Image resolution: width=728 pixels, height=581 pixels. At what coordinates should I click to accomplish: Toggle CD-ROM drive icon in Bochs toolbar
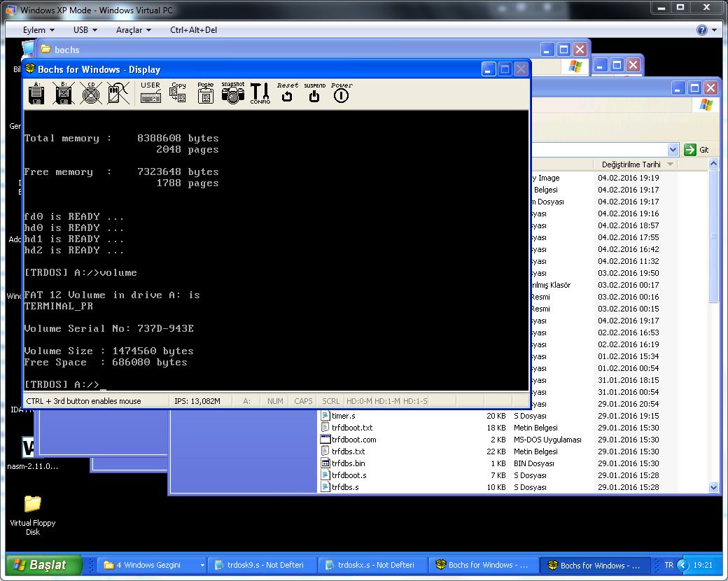(91, 92)
